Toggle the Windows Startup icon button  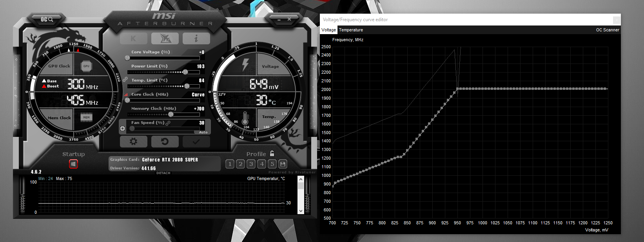tap(73, 164)
